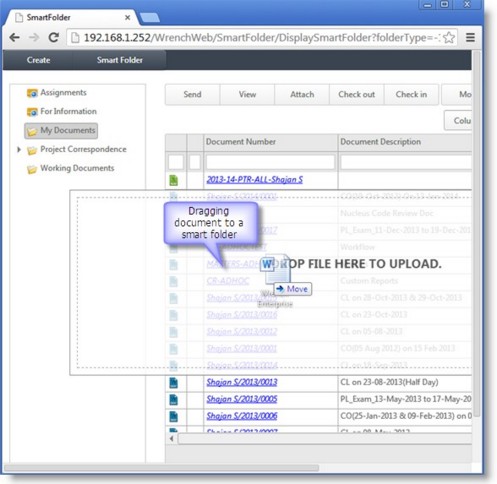
Task: Bookmark page using the star icon
Action: pos(449,37)
